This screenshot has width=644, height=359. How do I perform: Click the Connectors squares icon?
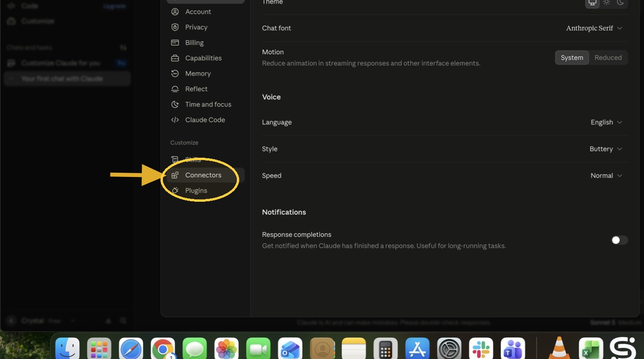click(x=175, y=175)
